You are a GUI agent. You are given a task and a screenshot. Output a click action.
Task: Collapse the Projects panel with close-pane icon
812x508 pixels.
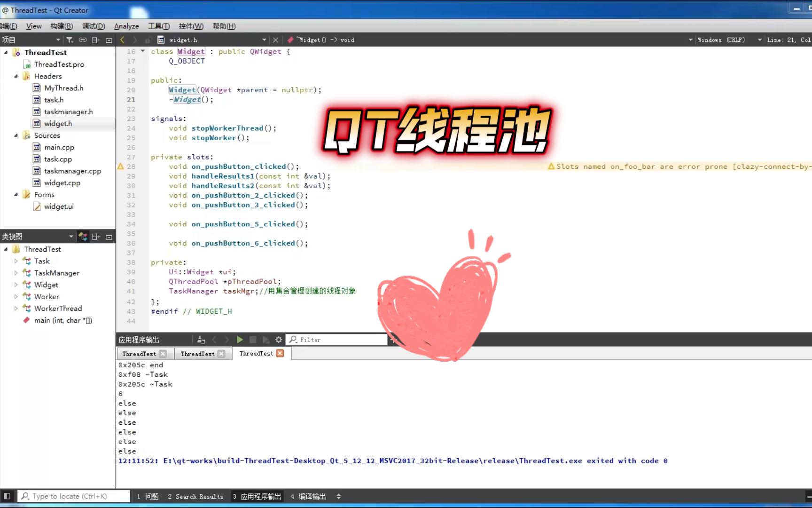(108, 40)
